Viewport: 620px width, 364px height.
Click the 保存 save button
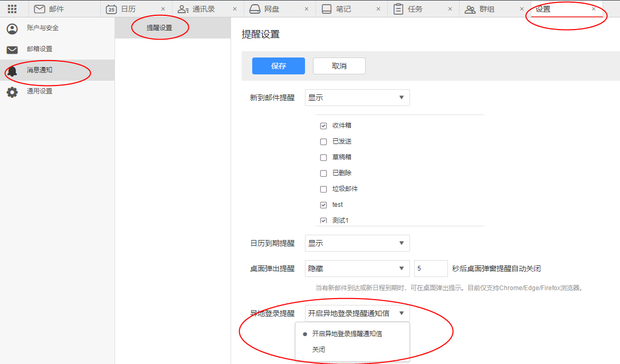[x=278, y=65]
